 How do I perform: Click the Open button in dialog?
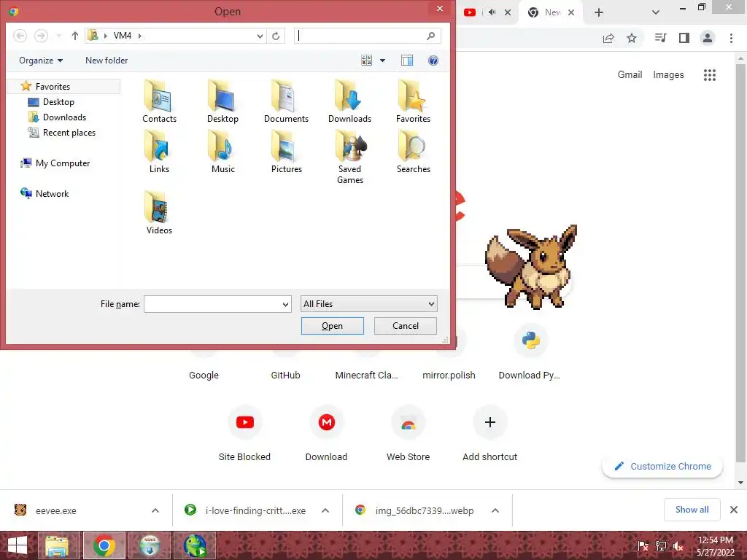(x=332, y=326)
